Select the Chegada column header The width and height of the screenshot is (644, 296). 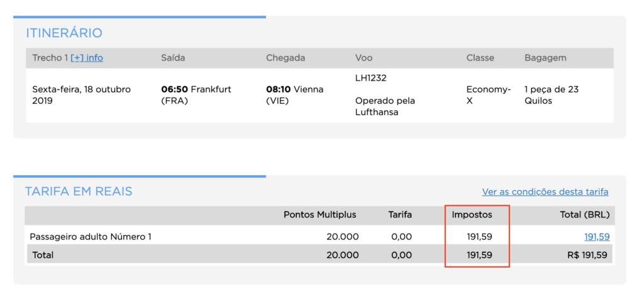pyautogui.click(x=286, y=58)
